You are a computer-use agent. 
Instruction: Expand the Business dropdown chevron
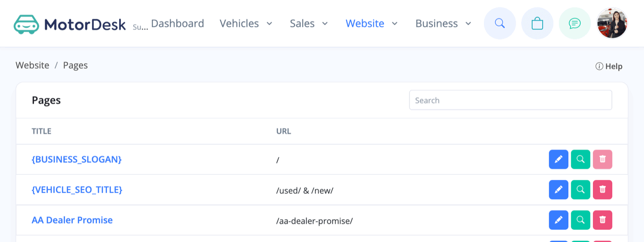click(x=468, y=23)
